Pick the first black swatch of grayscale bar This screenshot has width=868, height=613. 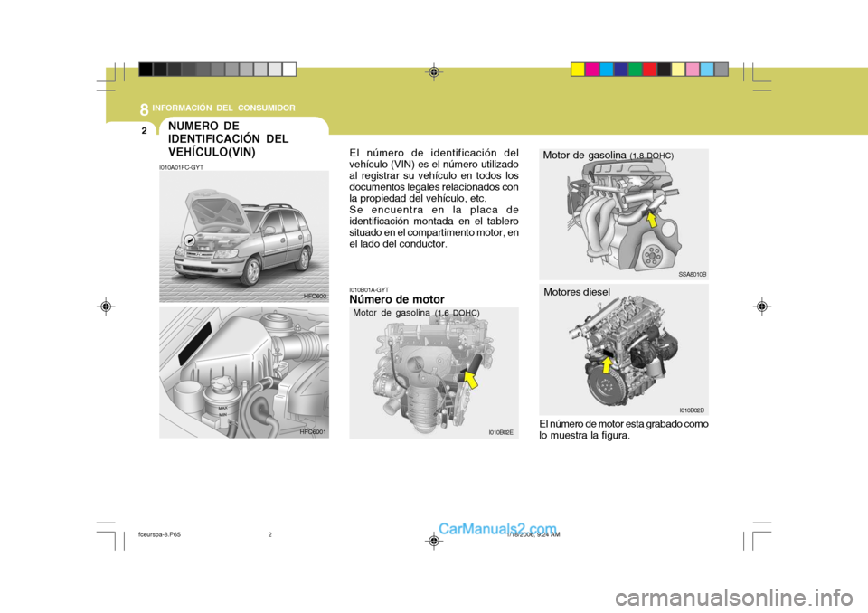(146, 70)
